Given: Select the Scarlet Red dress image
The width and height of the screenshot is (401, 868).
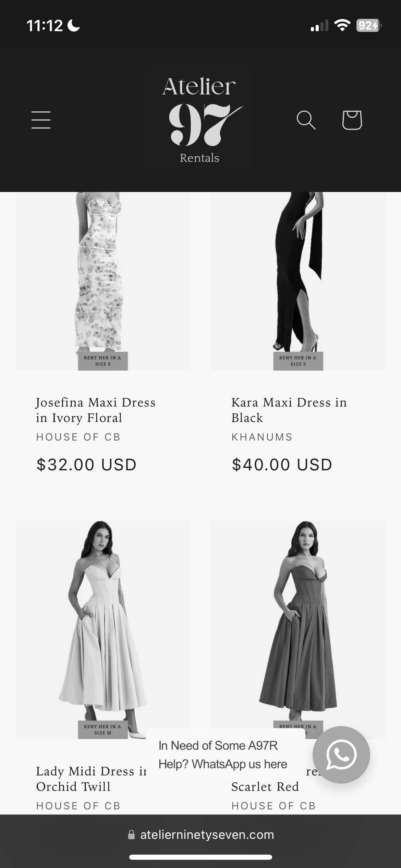Looking at the screenshot, I should click(298, 624).
